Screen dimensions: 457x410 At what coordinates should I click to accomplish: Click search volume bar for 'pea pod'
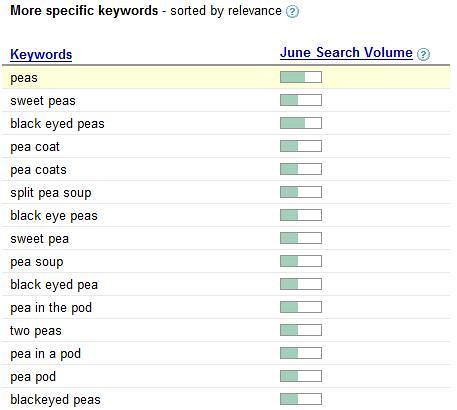(x=301, y=376)
